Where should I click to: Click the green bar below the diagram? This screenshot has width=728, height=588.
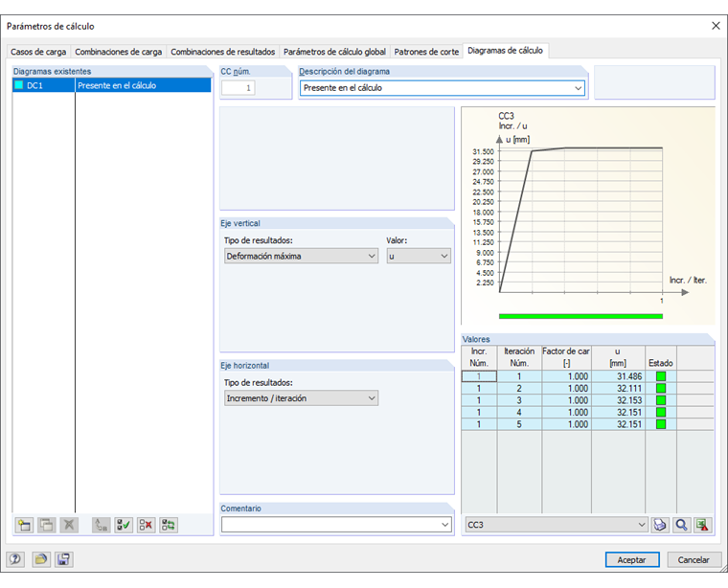[x=580, y=317]
